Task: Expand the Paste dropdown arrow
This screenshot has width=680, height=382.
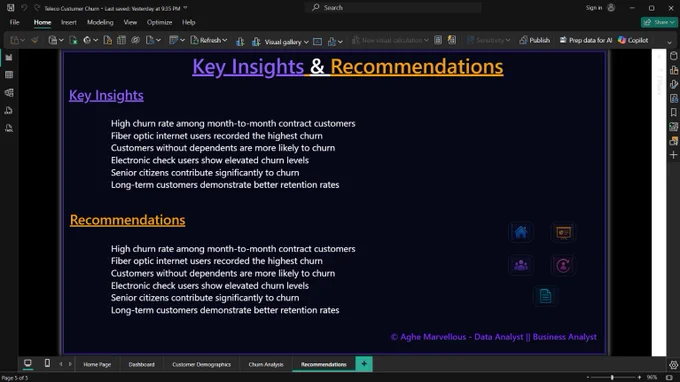Action: (x=23, y=40)
